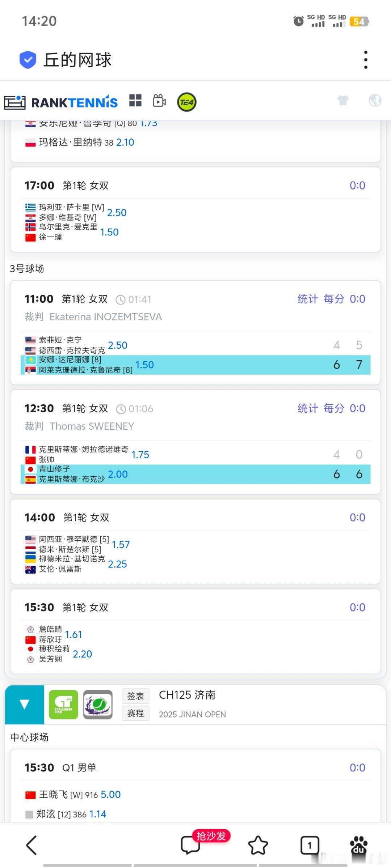Tap the green TE4 round logo

186,102
